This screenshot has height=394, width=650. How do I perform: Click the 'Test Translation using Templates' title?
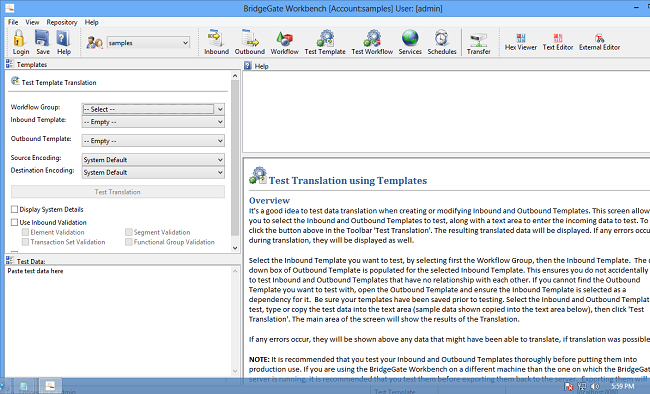348,180
